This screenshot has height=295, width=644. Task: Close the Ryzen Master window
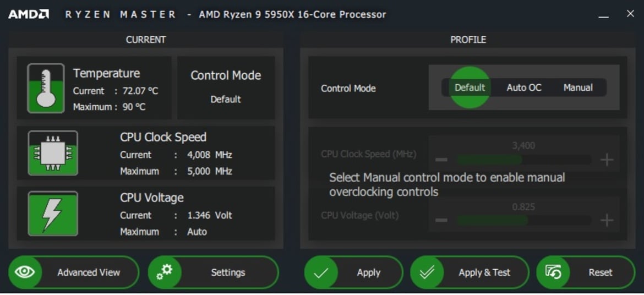[630, 14]
